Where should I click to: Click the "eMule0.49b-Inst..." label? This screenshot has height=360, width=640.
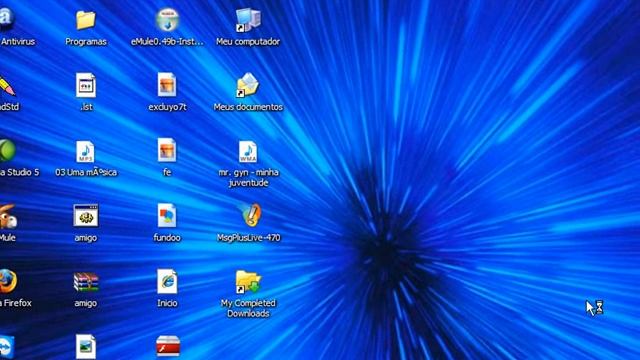click(167, 42)
